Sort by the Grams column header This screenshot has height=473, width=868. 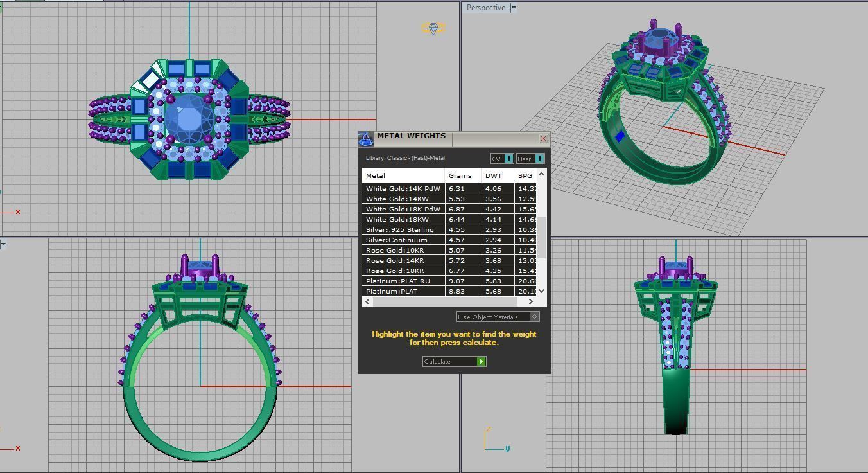463,175
